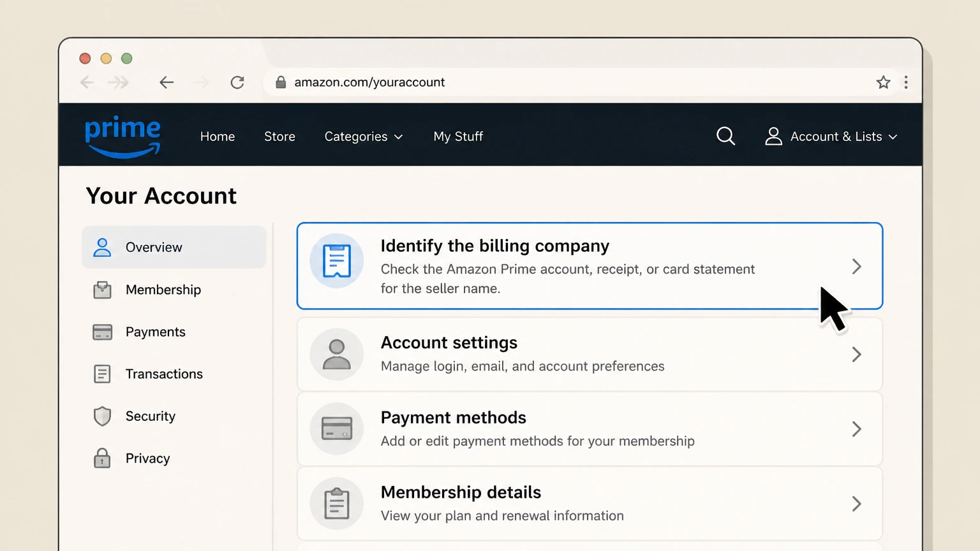The height and width of the screenshot is (551, 980).
Task: Select Transactions in the sidebar
Action: point(174,374)
